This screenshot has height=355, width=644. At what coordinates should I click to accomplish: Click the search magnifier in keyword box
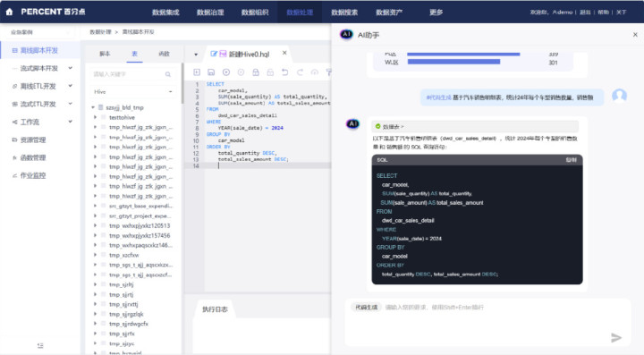(x=168, y=74)
